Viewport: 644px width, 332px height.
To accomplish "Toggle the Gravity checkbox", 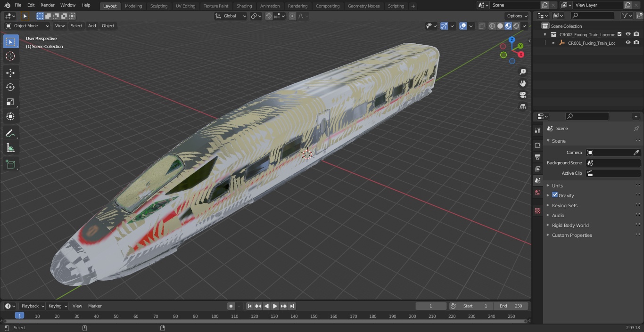I will coord(555,195).
